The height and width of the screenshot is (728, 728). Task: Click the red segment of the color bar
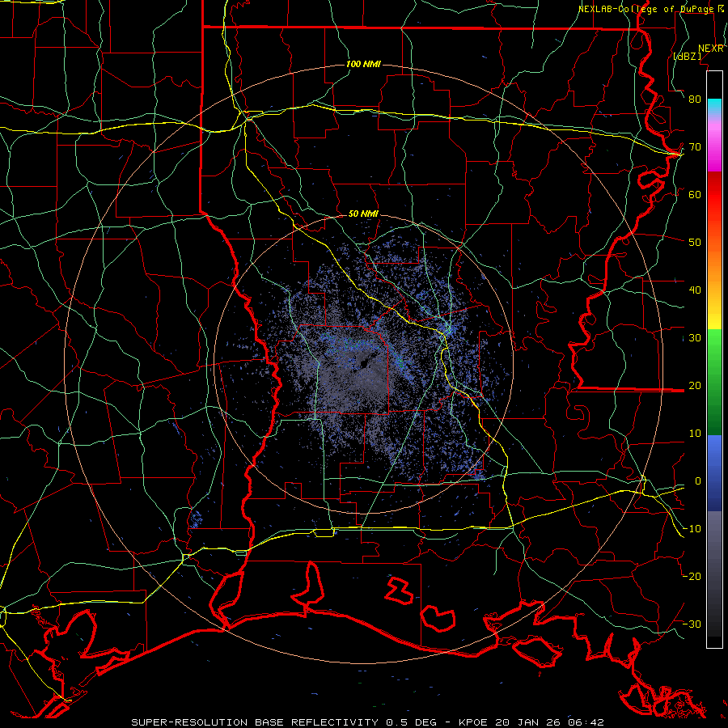click(x=714, y=195)
